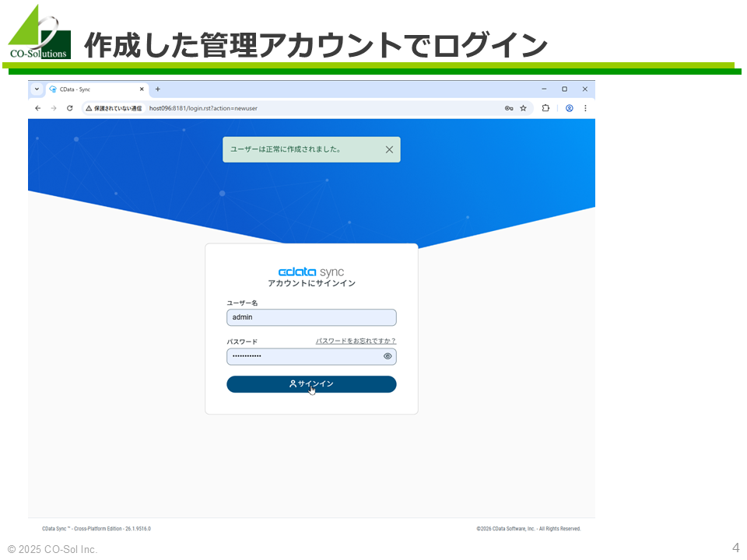Go back using the browser back arrow
Image resolution: width=747 pixels, height=560 pixels.
[x=37, y=108]
